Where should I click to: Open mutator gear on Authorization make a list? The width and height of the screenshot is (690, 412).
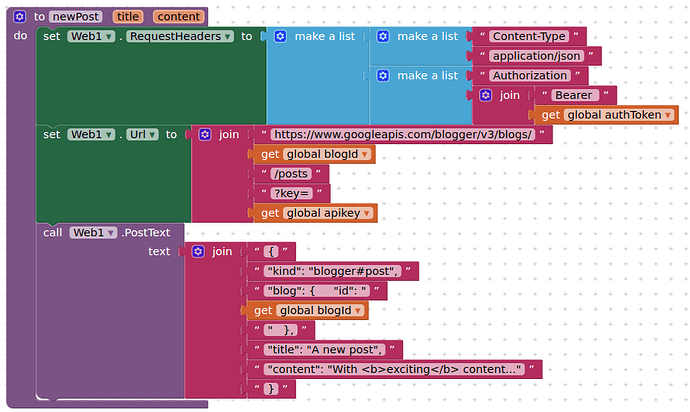[x=383, y=76]
